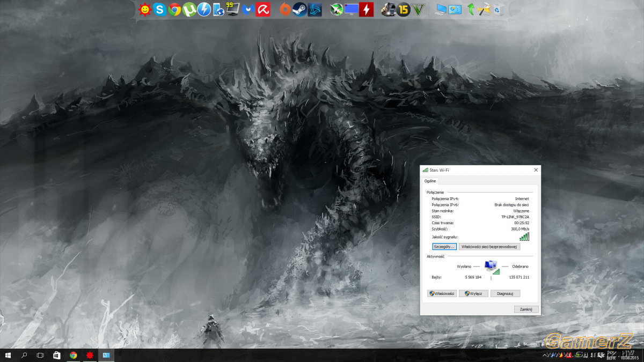Launch Avira antivirus red umbrella icon
This screenshot has height=362, width=644.
point(262,9)
